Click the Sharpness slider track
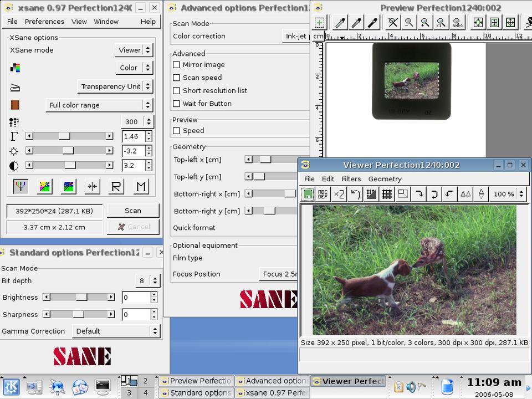Viewport: 532px width, 399px height. tap(79, 314)
